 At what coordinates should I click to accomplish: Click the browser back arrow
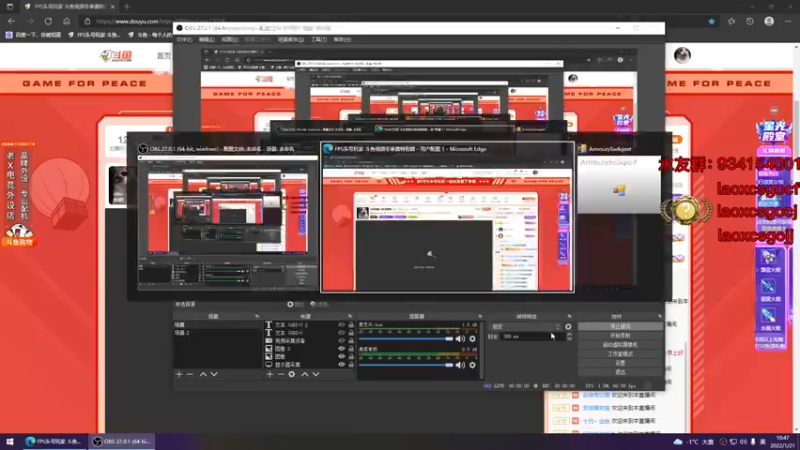point(12,21)
